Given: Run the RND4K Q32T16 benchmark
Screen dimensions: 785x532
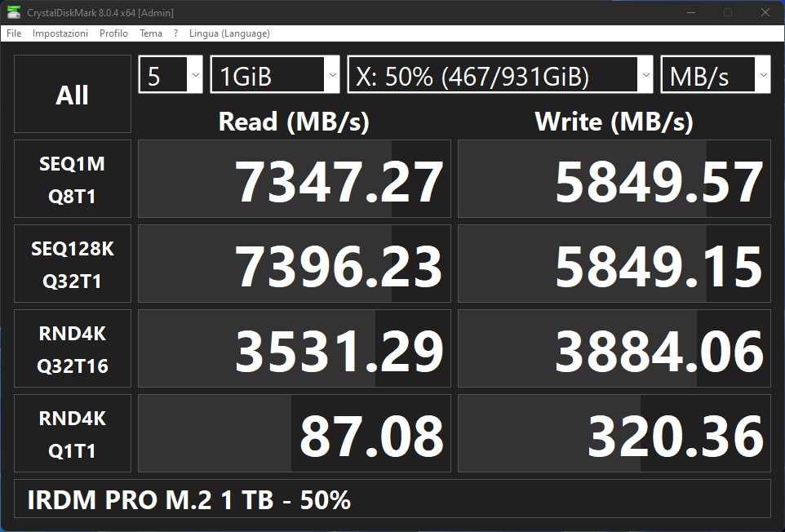Looking at the screenshot, I should [x=73, y=348].
